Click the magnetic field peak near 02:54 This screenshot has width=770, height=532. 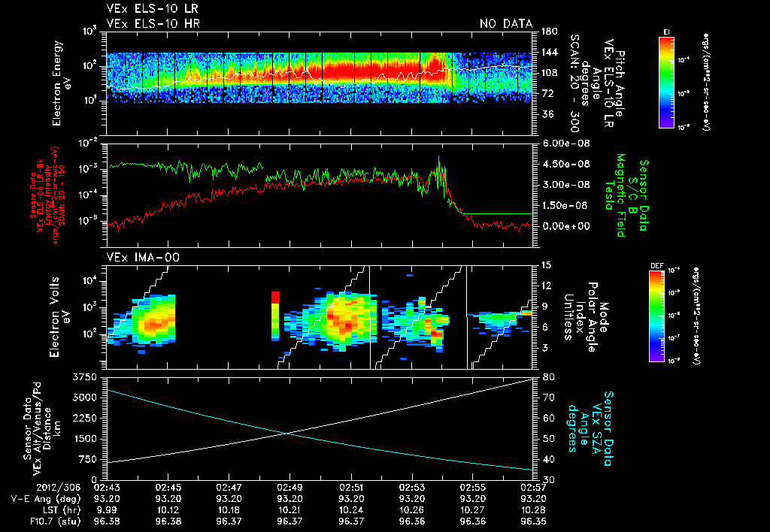[x=438, y=157]
